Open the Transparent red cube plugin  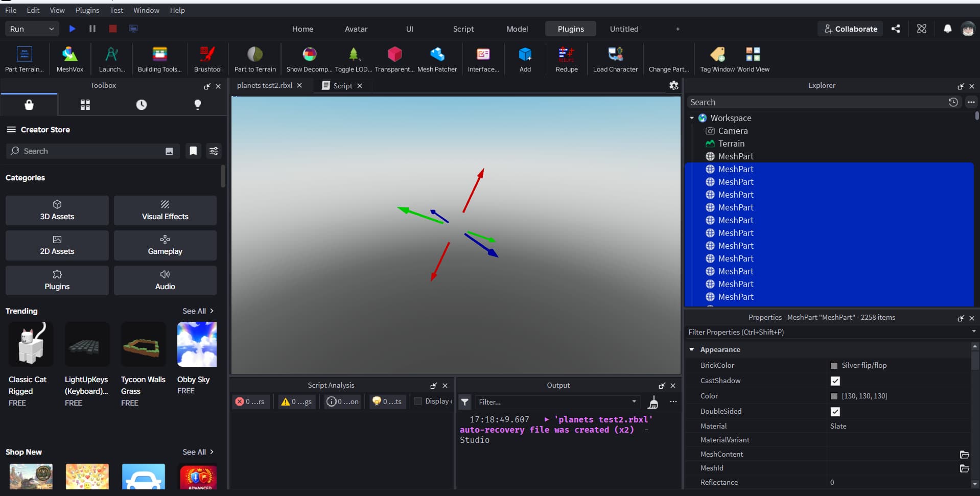tap(394, 59)
